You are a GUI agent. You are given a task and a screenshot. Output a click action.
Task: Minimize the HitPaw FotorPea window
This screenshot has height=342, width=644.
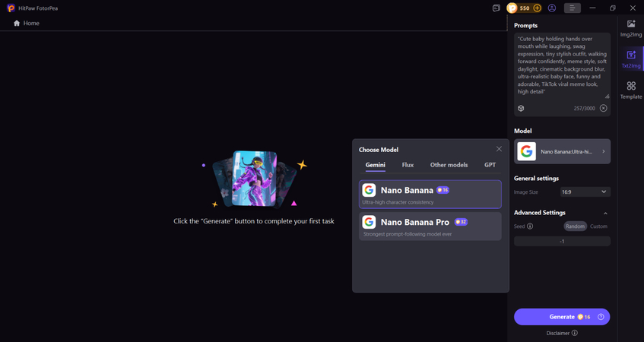click(x=592, y=8)
